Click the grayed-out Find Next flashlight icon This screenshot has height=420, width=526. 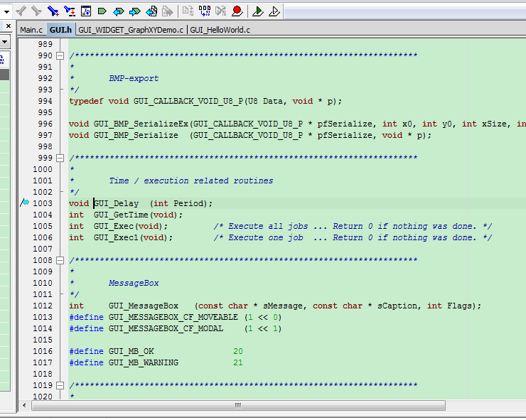click(x=36, y=11)
